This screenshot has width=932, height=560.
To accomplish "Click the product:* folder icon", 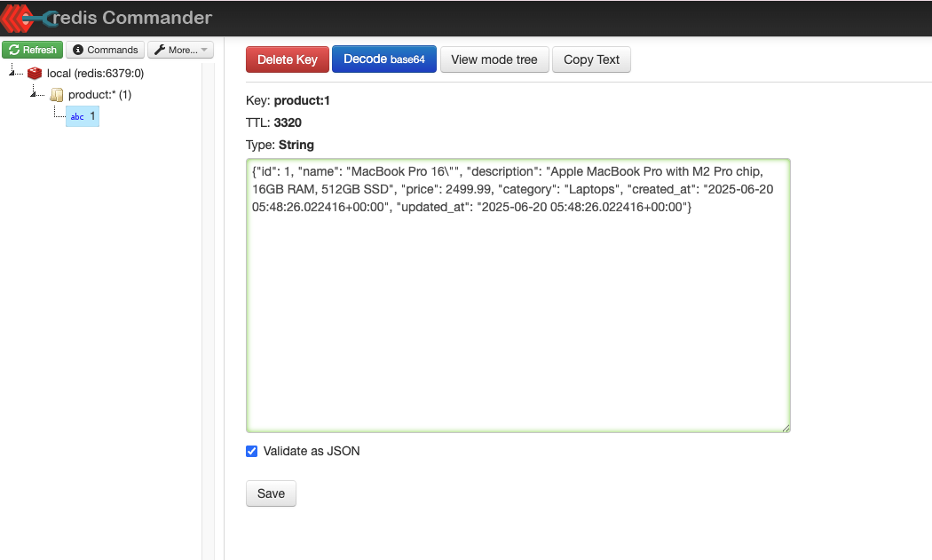I will tap(57, 95).
